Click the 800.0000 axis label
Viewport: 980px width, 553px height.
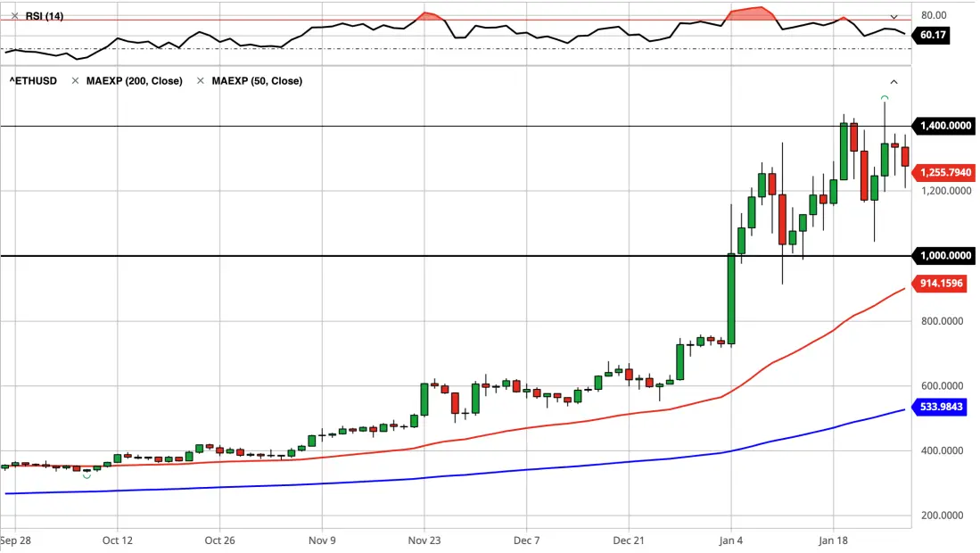[x=942, y=321]
